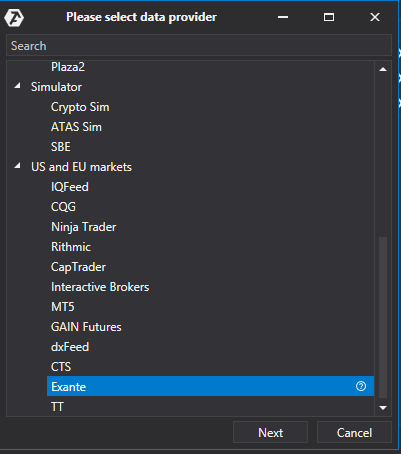
Task: Select Interactive Brokers from the list
Action: pyautogui.click(x=100, y=287)
